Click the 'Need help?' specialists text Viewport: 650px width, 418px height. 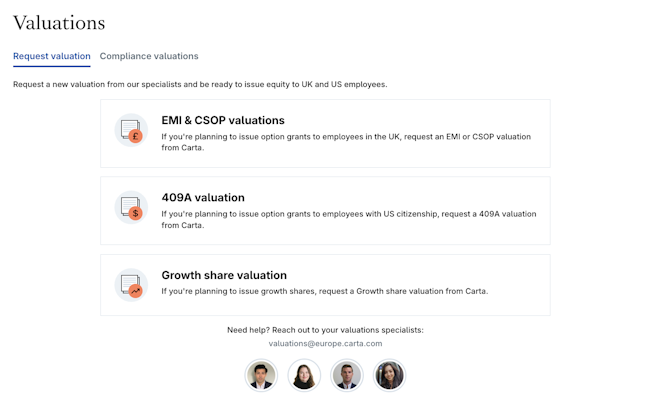tap(325, 329)
